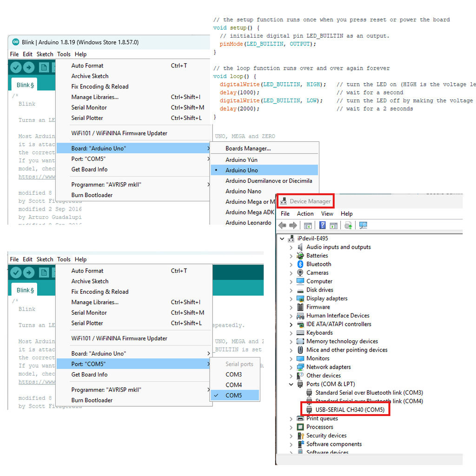Open Serial Monitor in menu with Board highlighted
Viewport: 476px width, 476px height.
[133, 107]
